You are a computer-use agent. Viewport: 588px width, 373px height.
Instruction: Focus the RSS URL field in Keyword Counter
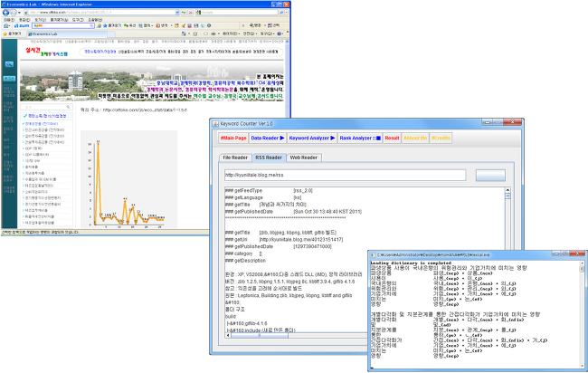point(345,175)
